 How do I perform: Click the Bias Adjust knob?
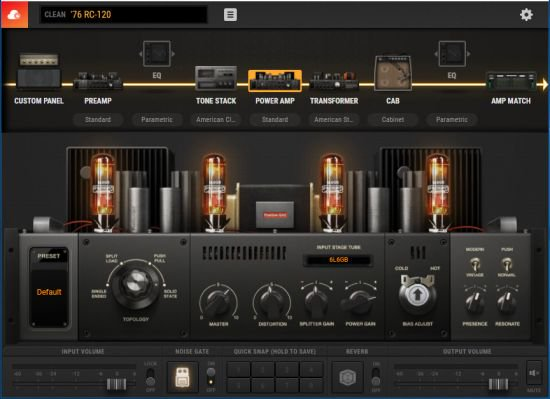click(417, 295)
